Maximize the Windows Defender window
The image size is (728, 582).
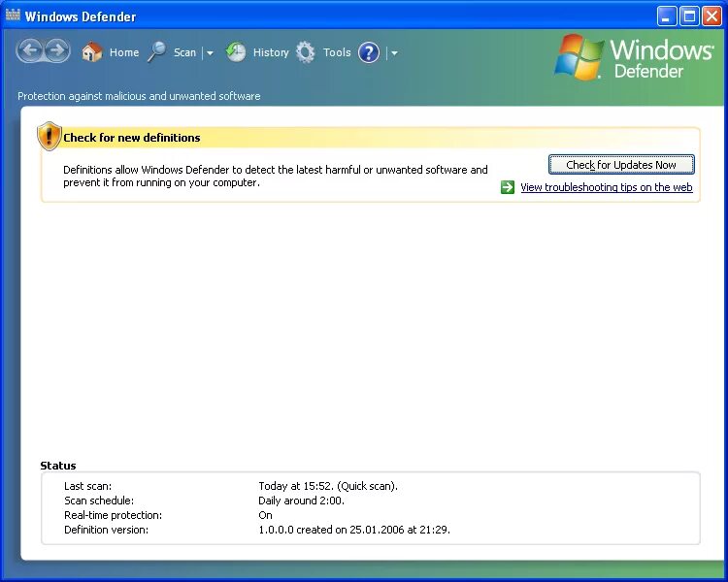689,16
